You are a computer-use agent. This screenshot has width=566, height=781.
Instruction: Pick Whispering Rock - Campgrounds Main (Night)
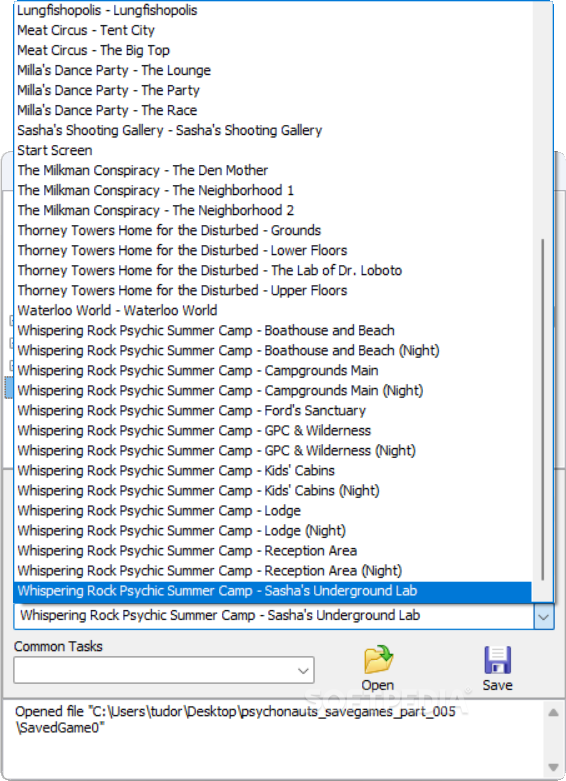click(273, 390)
